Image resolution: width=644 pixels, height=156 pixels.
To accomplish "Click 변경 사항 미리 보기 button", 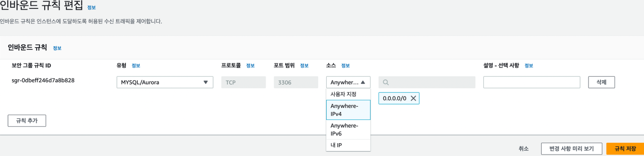I will (571, 149).
